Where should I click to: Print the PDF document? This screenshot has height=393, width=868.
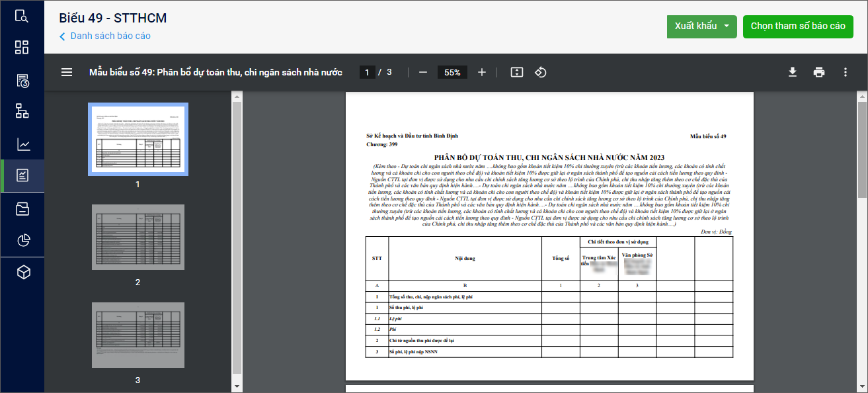click(x=818, y=72)
